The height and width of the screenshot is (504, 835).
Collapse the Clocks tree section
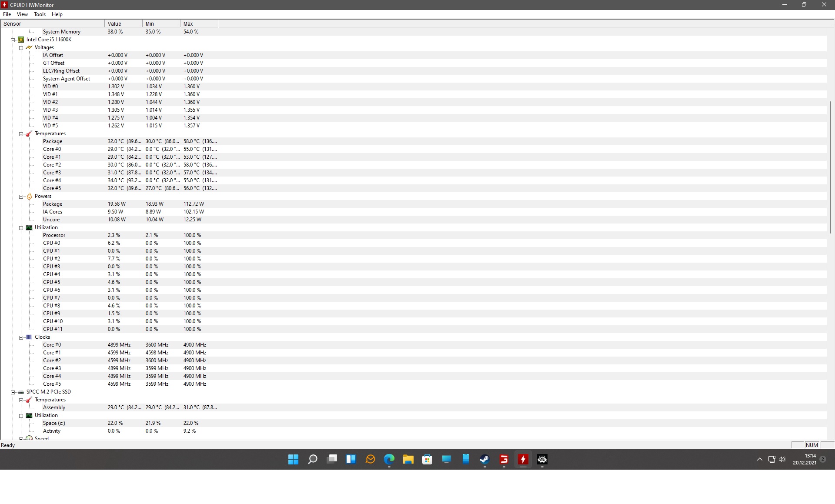point(21,337)
